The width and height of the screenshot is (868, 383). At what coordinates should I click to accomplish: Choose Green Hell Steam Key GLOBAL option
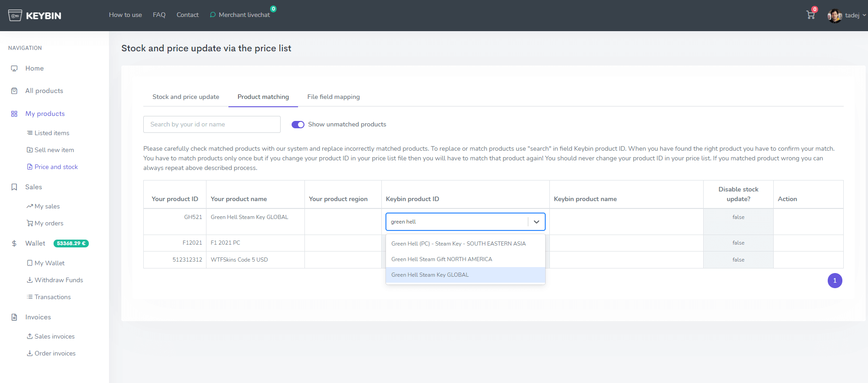[466, 275]
